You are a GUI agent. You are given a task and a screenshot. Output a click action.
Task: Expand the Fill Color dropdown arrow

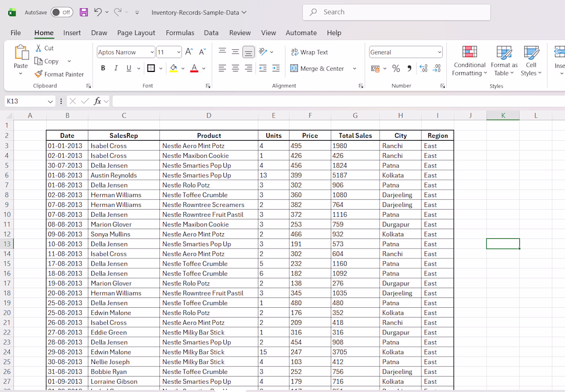coord(183,68)
